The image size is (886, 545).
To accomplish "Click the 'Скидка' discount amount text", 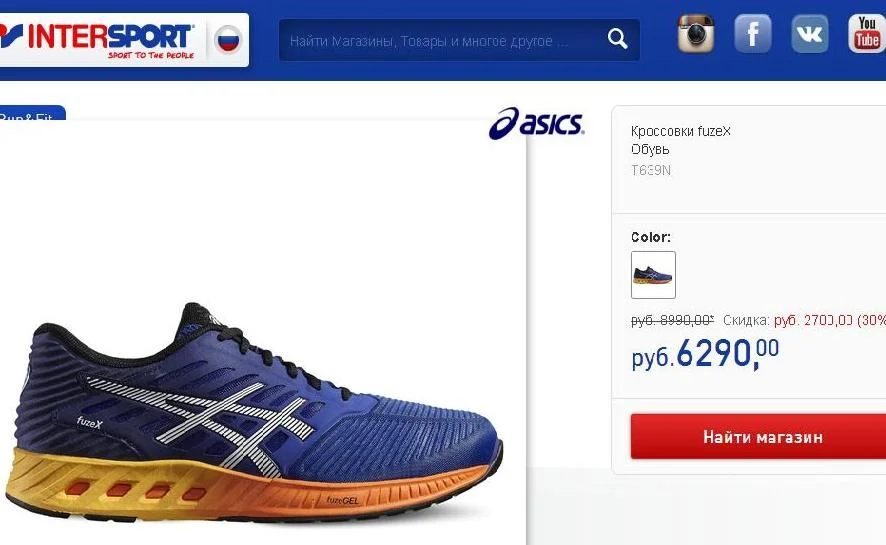I will tap(804, 320).
